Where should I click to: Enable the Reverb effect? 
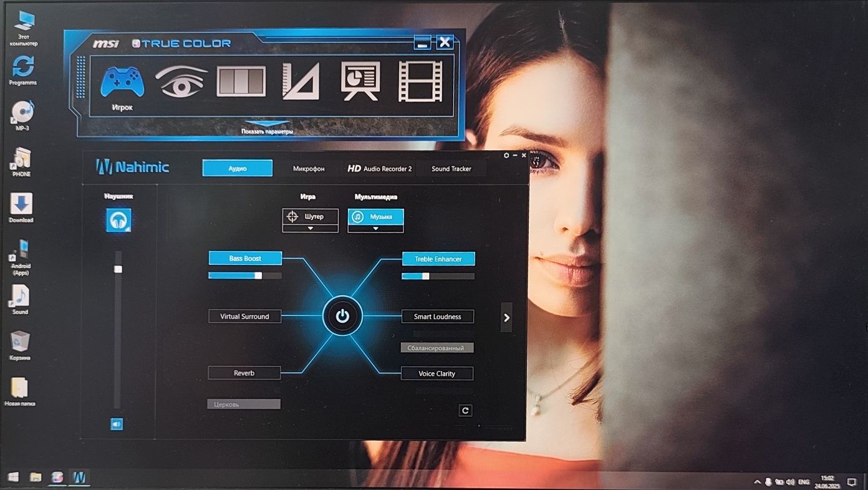pos(244,373)
